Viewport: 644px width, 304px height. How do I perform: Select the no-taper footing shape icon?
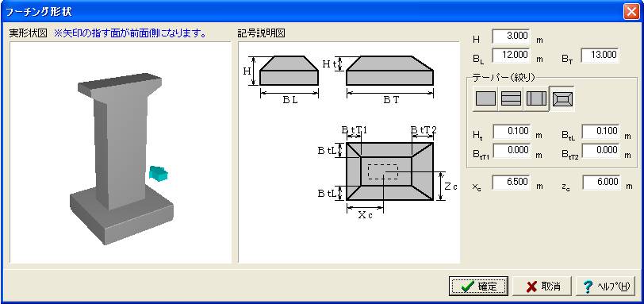pos(485,98)
